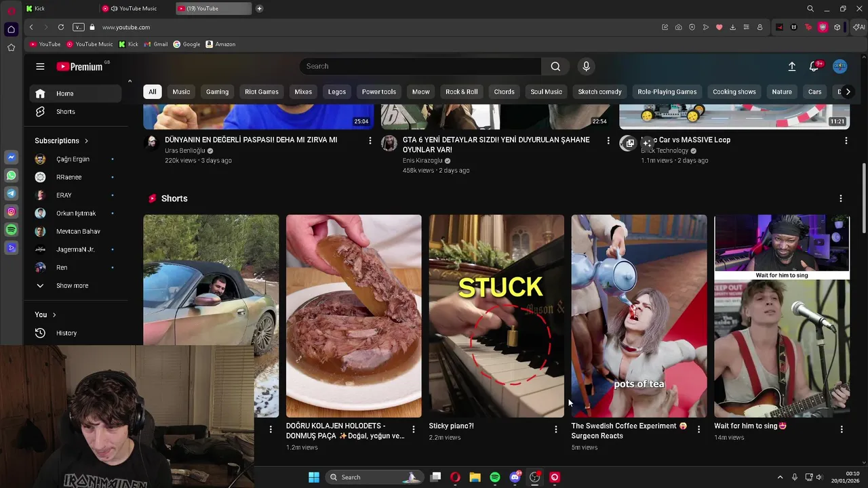
Task: Click the YouTube Premium logo
Action: [x=79, y=66]
